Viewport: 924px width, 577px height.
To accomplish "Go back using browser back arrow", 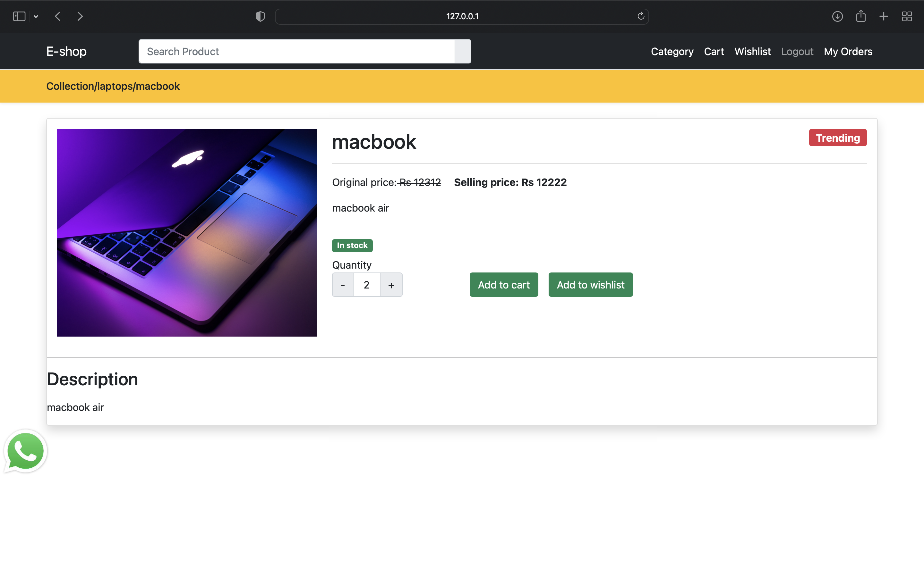I will [x=58, y=16].
